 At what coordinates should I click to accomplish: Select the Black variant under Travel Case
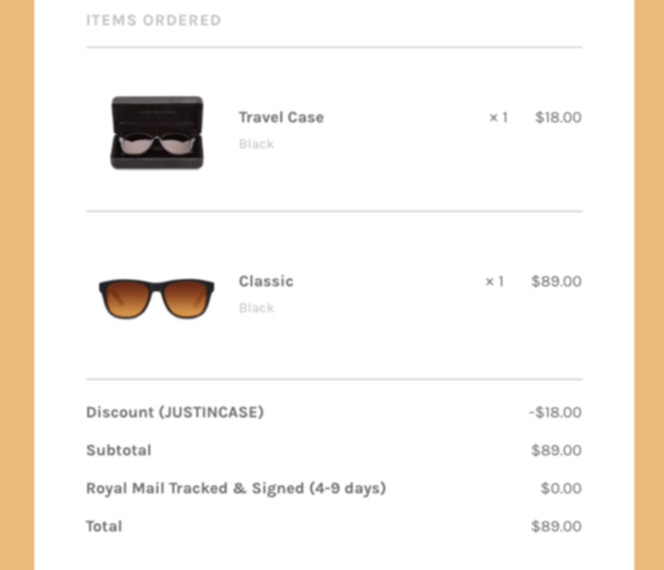(x=256, y=144)
